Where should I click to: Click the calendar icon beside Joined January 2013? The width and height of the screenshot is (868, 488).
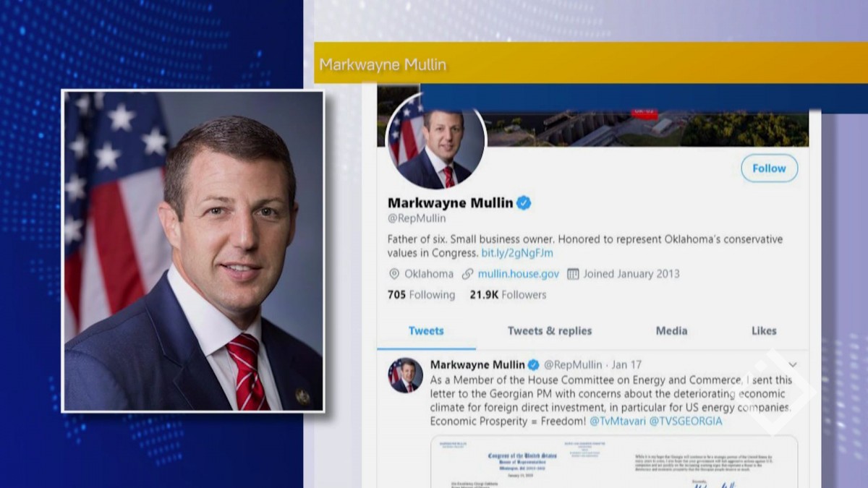tap(573, 274)
